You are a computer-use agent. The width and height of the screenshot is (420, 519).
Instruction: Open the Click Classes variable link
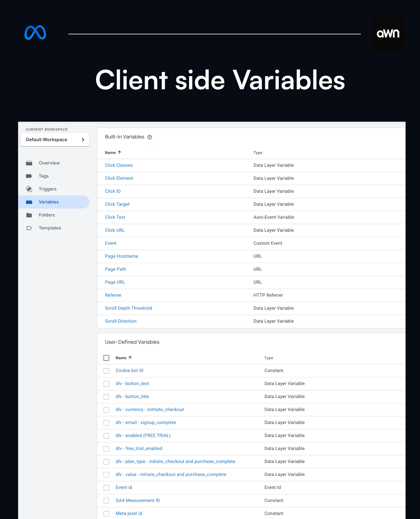pos(119,165)
